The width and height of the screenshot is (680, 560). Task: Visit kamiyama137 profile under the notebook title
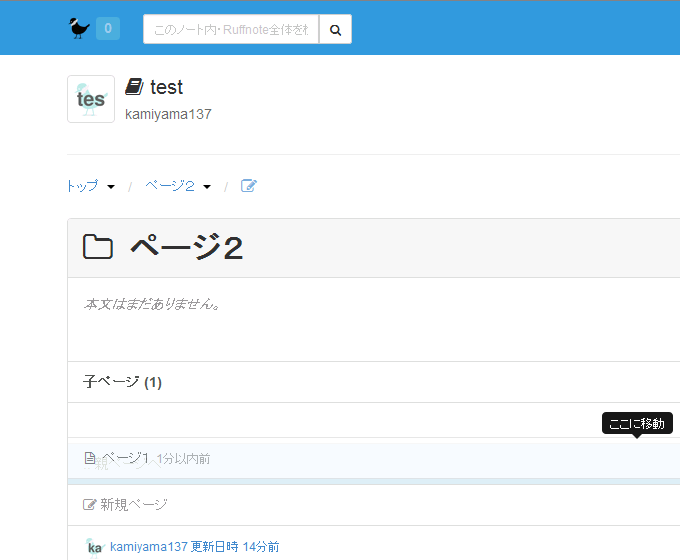(168, 114)
